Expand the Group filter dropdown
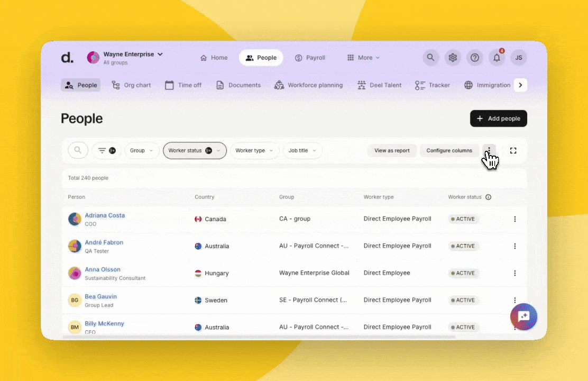Screen dimensions: 588x381 [x=142, y=151]
